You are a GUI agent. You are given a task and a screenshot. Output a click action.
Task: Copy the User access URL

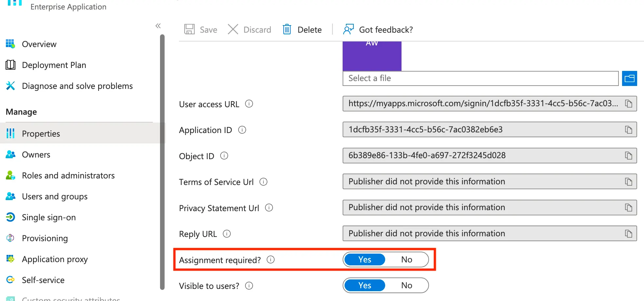coord(628,104)
